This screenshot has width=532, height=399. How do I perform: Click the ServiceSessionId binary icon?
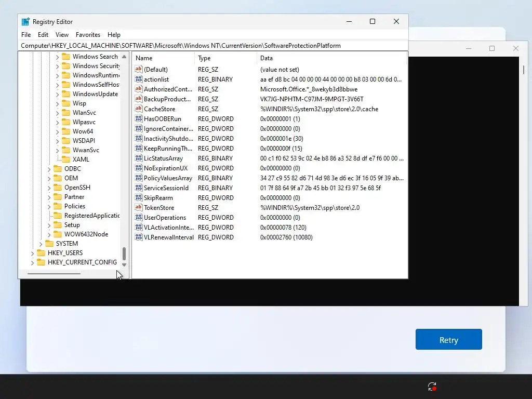[138, 187]
